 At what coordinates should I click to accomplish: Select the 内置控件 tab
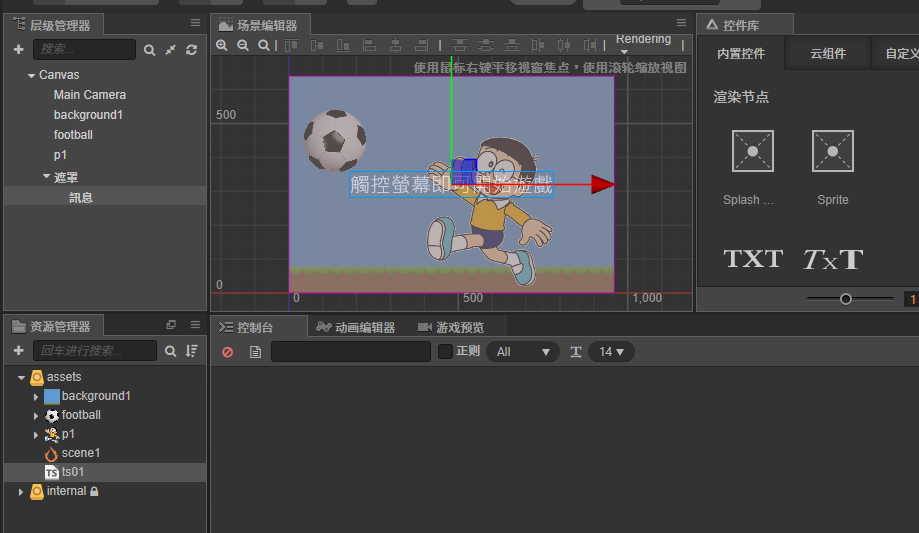point(741,53)
